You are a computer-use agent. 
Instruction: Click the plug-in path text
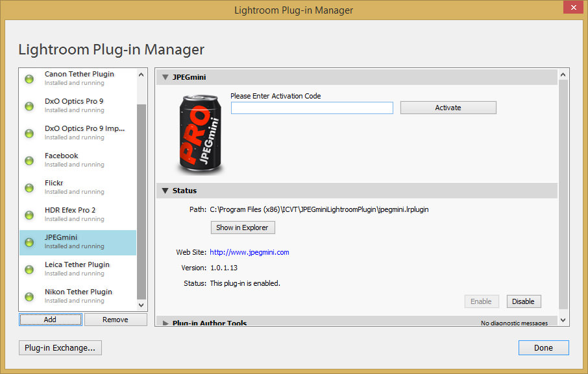319,209
